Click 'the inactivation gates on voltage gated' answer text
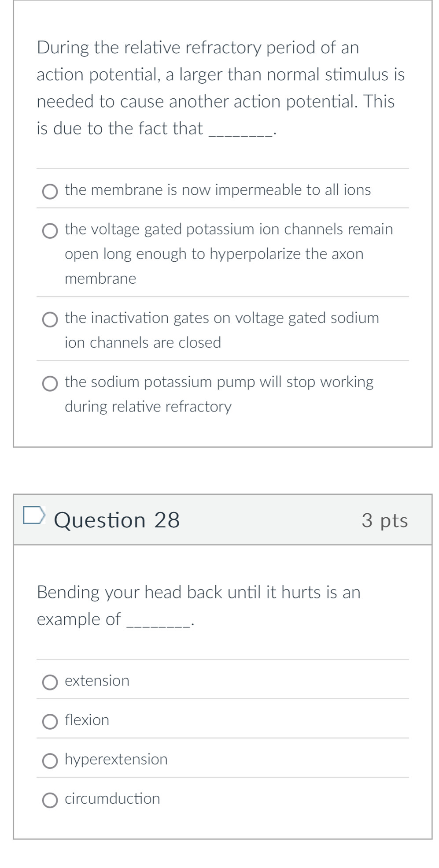This screenshot has height=868, width=439. pyautogui.click(x=222, y=330)
